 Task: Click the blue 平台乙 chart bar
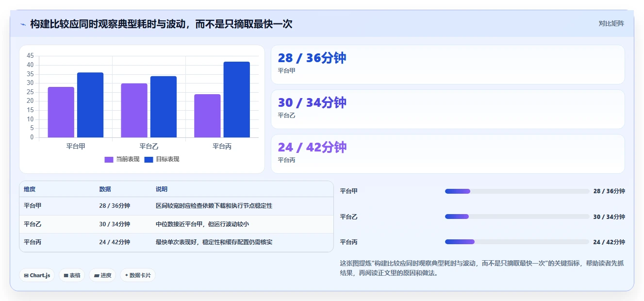tap(164, 107)
